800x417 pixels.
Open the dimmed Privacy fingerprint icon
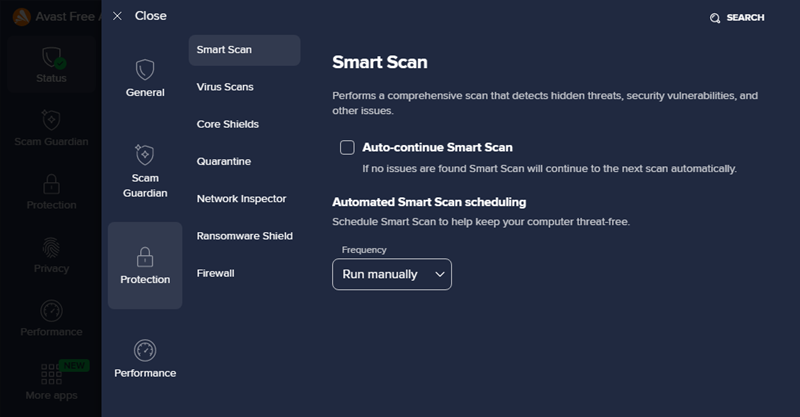click(x=51, y=248)
